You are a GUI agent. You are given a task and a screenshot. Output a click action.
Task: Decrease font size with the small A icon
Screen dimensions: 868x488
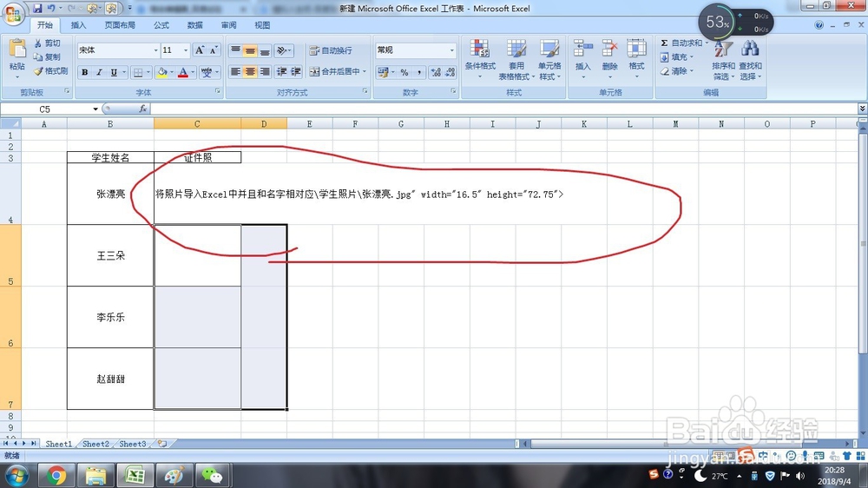click(x=214, y=50)
